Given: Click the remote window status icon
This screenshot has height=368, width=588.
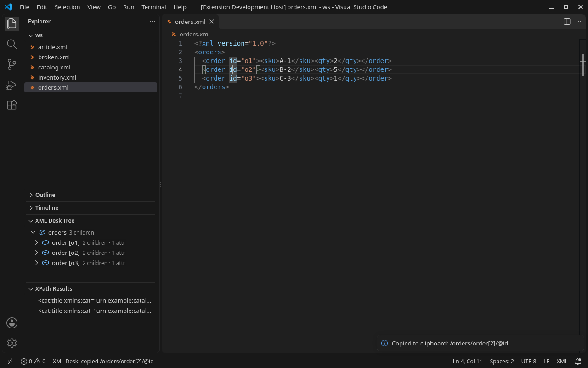Looking at the screenshot, I should pos(10,362).
